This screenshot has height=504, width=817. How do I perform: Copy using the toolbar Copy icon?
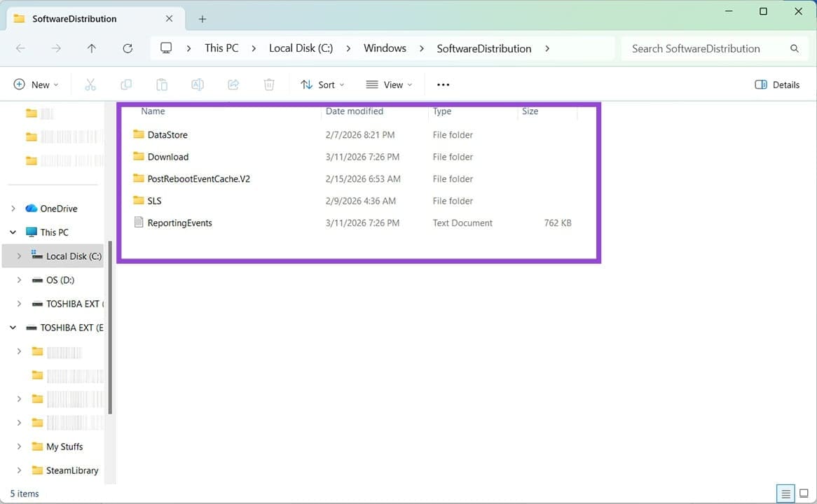pyautogui.click(x=126, y=84)
